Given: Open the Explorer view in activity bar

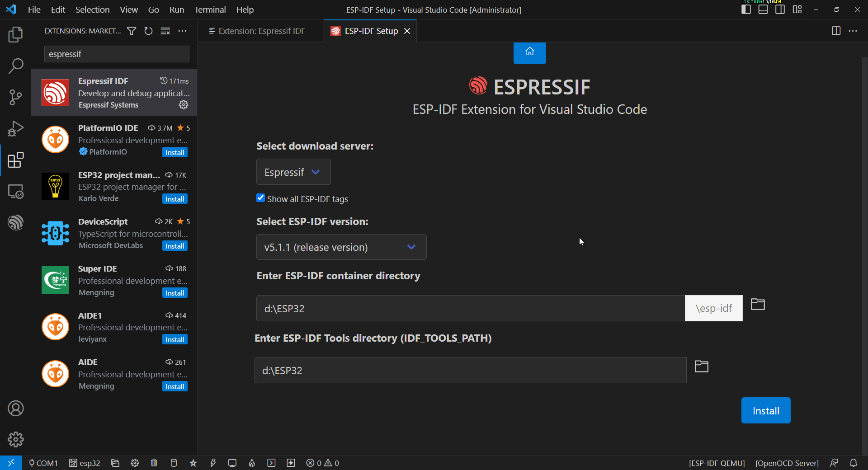Looking at the screenshot, I should [x=15, y=35].
